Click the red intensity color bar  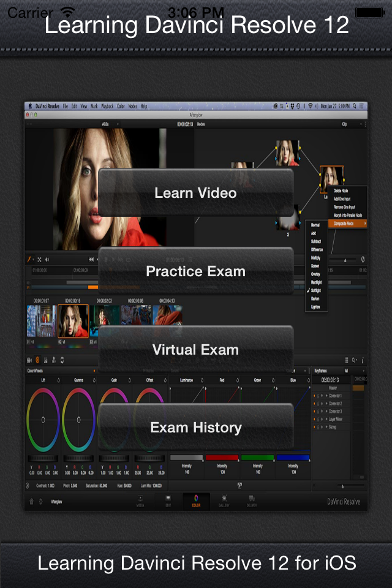222,458
